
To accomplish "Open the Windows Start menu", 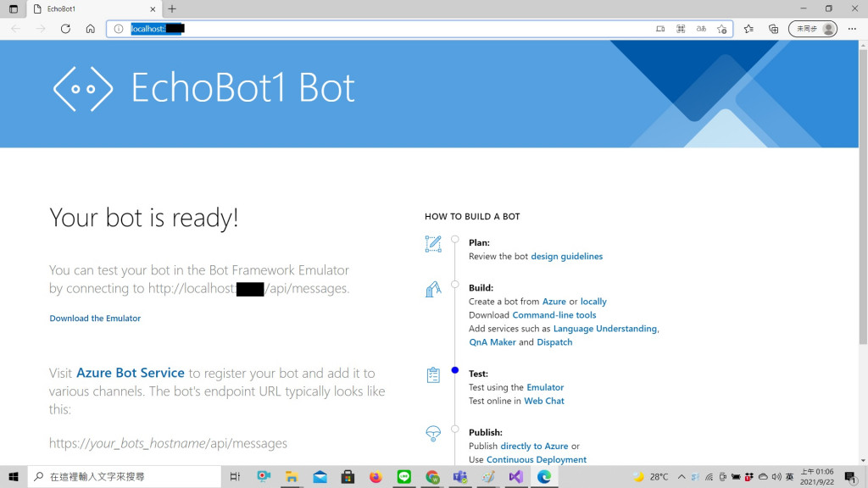I will tap(14, 476).
